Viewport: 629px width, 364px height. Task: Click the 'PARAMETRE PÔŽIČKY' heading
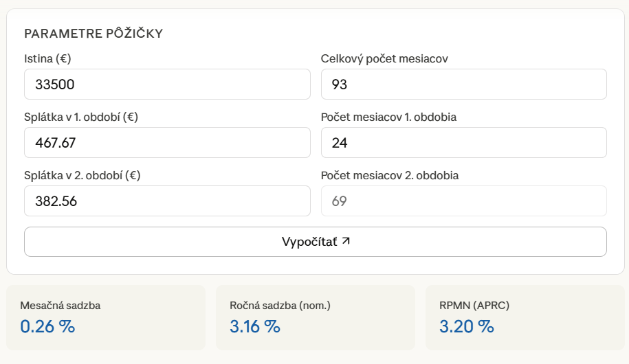tap(93, 33)
